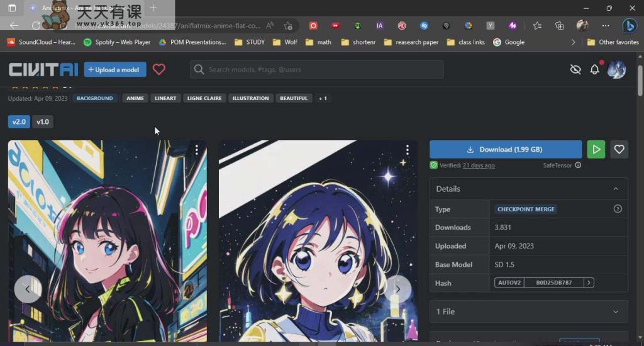Viewport: 644px width, 346px height.
Task: Open the browser Collections icon
Action: 559,25
